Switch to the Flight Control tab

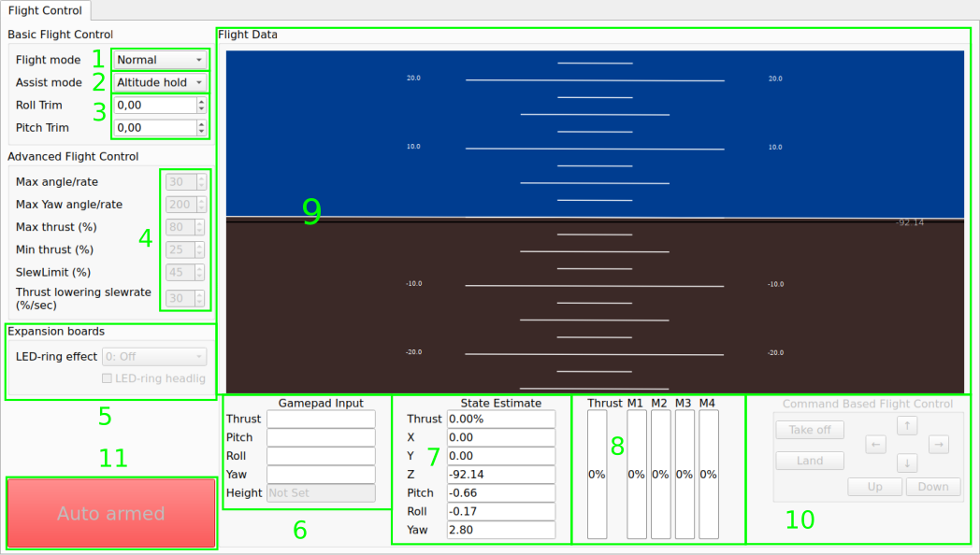tap(45, 11)
